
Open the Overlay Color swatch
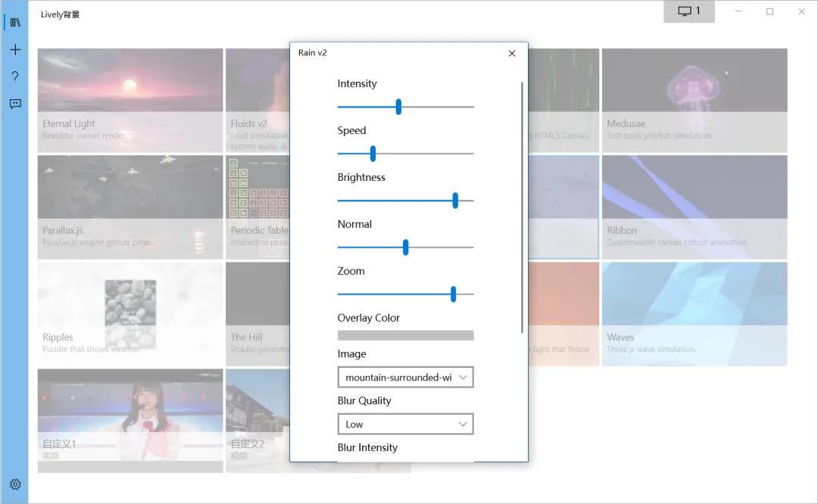pos(405,335)
